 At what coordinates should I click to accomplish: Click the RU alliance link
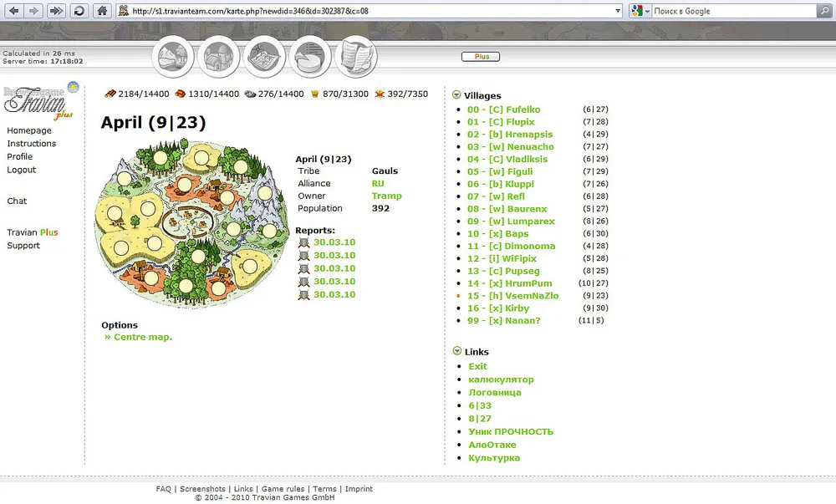(378, 183)
